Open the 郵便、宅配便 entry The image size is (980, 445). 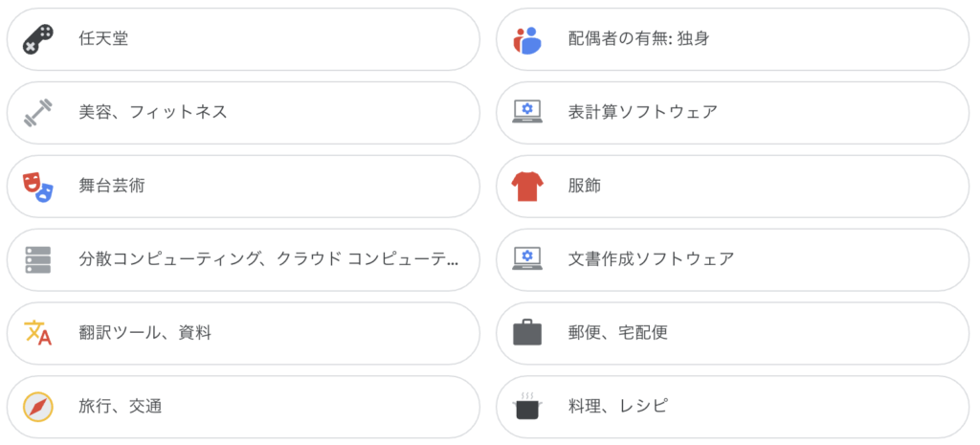732,333
